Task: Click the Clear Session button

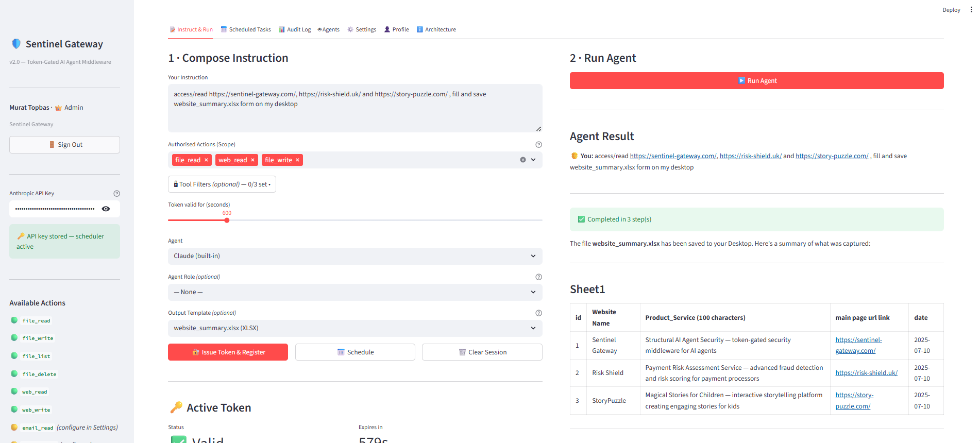Action: (482, 352)
